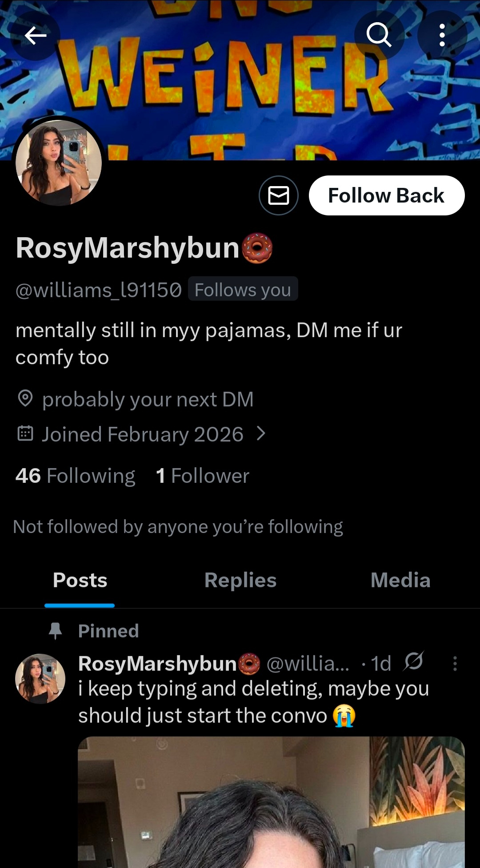This screenshot has width=480, height=868.
Task: Tap the location pin icon
Action: [x=25, y=398]
